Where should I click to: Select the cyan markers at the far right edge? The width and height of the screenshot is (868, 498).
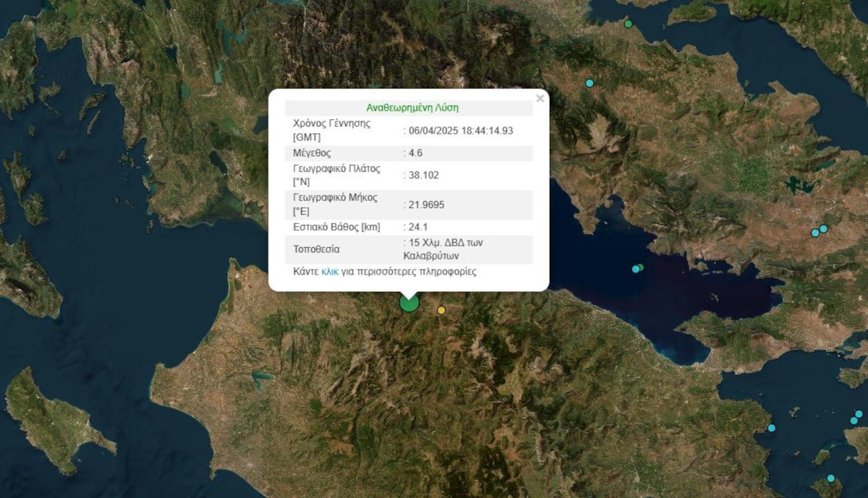point(856,417)
